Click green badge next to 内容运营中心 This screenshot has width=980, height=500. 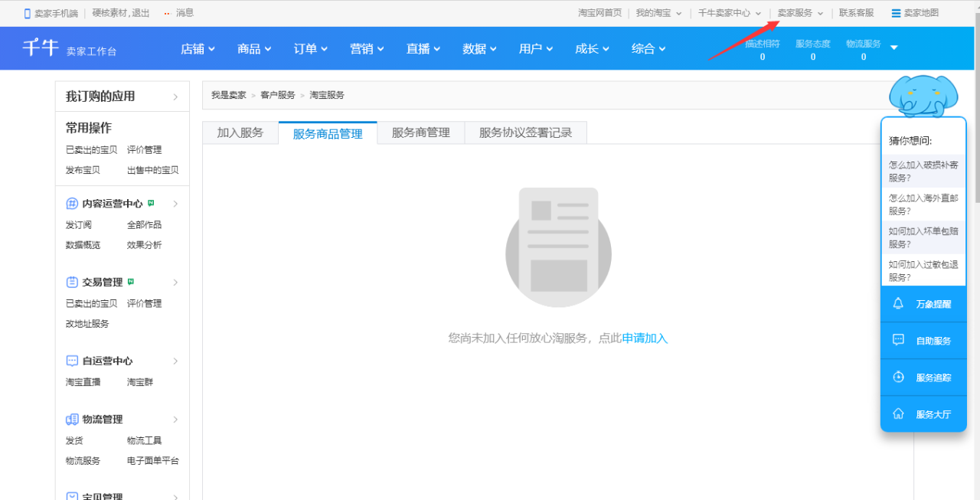(x=151, y=203)
